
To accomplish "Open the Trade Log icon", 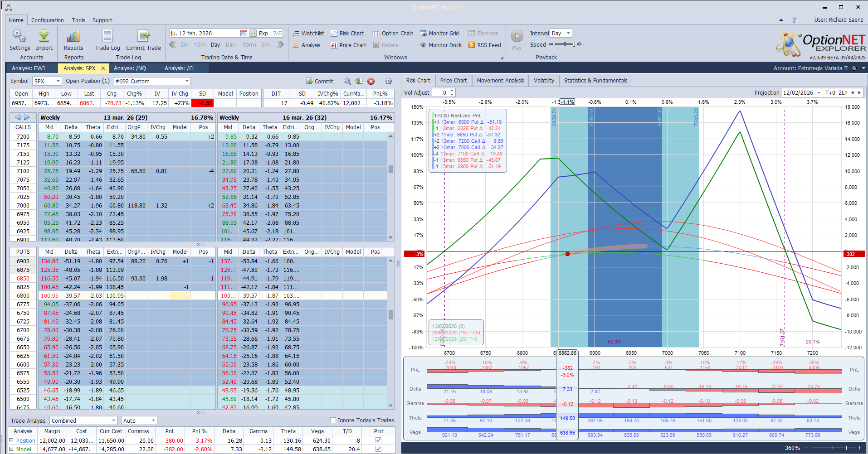I will [107, 36].
